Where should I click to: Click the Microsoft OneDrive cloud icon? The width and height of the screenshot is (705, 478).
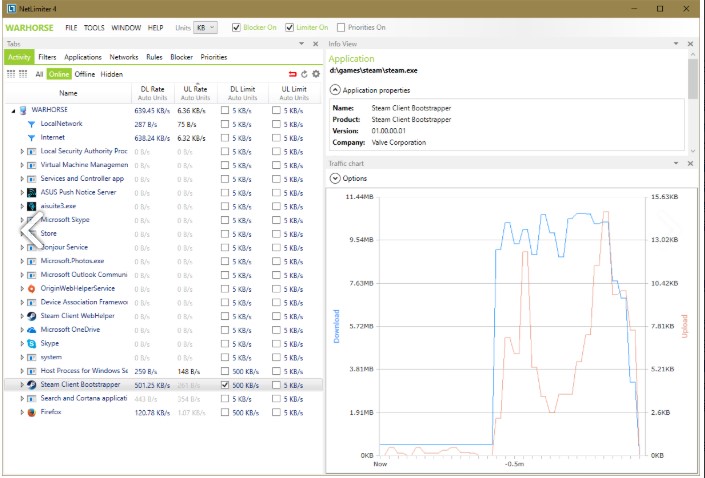[31, 329]
